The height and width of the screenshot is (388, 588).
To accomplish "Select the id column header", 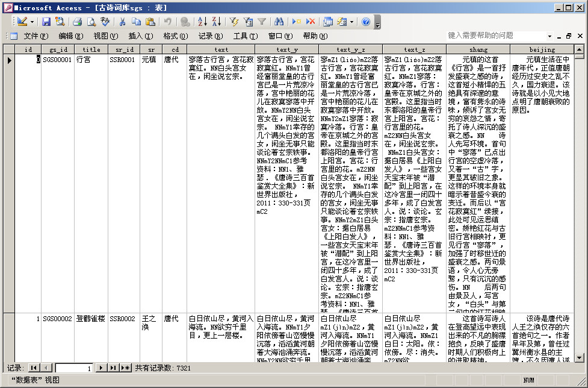I will (x=28, y=49).
